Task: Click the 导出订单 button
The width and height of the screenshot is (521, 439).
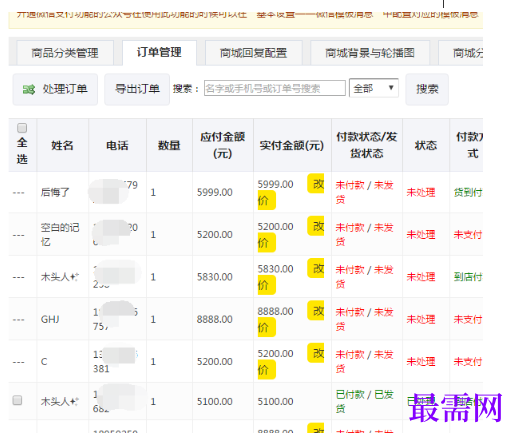Action: coord(137,89)
